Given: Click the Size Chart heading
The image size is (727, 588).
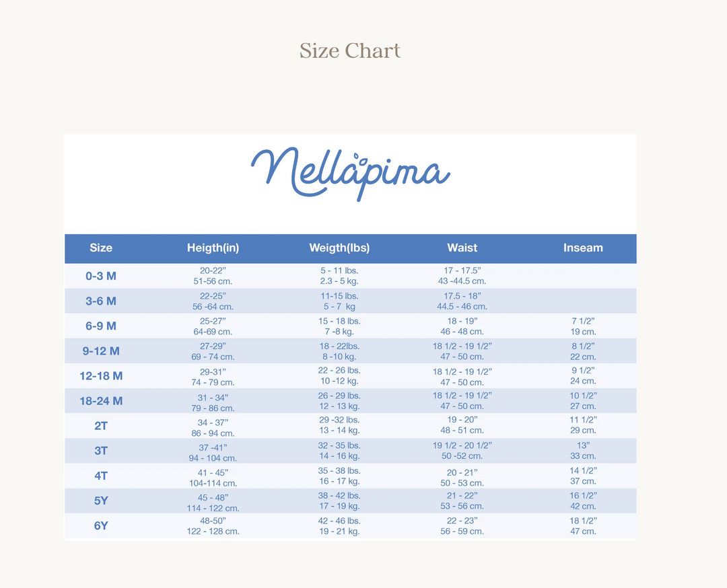Looking at the screenshot, I should click(x=350, y=50).
